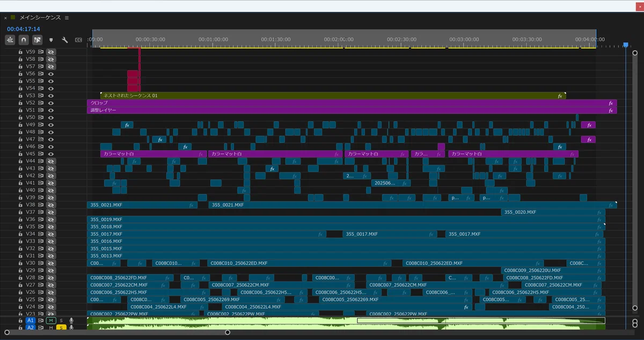The width and height of the screenshot is (644, 340).
Task: Unmute track A1 with M button
Action: pos(51,321)
